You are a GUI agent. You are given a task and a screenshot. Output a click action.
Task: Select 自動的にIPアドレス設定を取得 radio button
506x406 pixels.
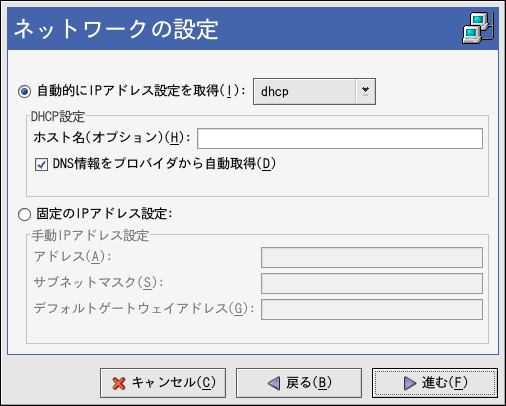click(24, 91)
